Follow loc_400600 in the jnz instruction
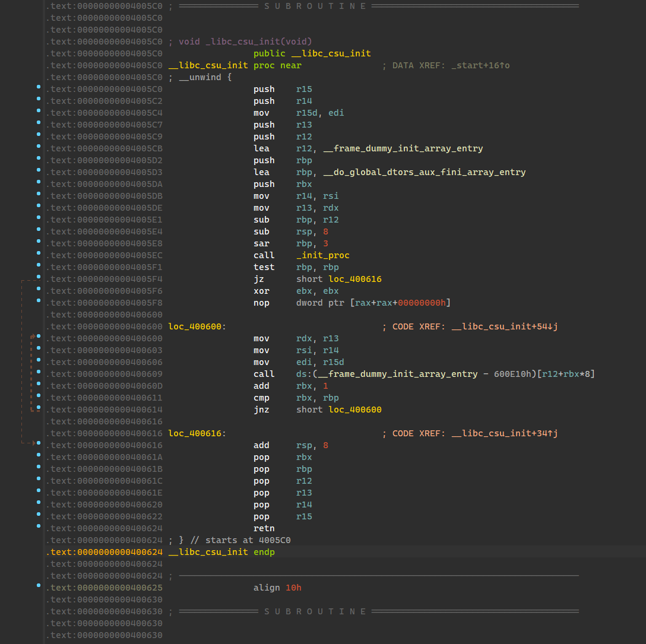Screen dimensions: 646x644 pos(354,410)
